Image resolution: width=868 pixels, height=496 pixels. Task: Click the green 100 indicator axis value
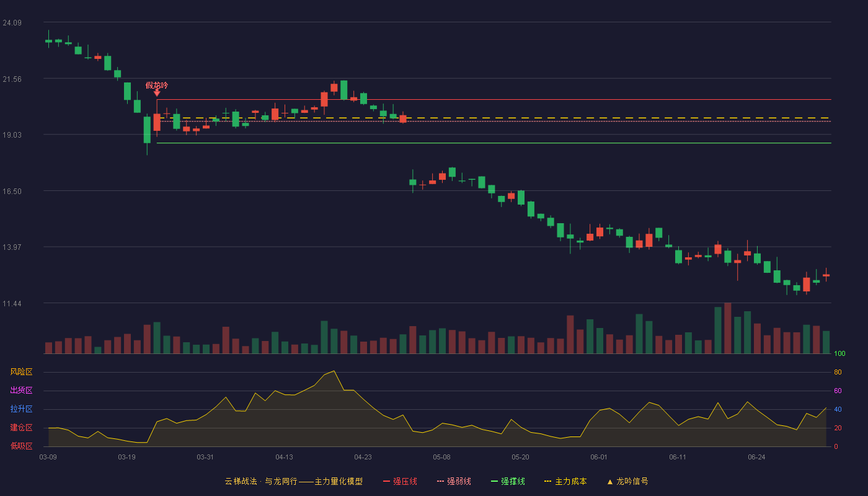coord(839,354)
